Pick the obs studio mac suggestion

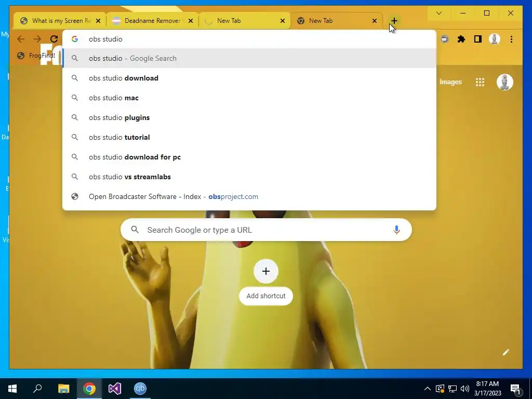pyautogui.click(x=249, y=98)
